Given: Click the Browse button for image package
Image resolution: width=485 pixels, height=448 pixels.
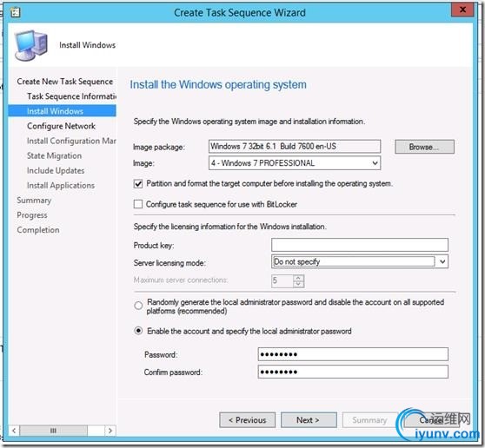Looking at the screenshot, I should (x=424, y=147).
